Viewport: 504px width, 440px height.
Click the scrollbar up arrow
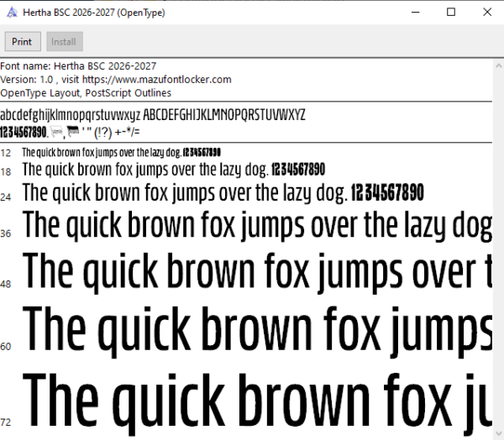pyautogui.click(x=498, y=65)
